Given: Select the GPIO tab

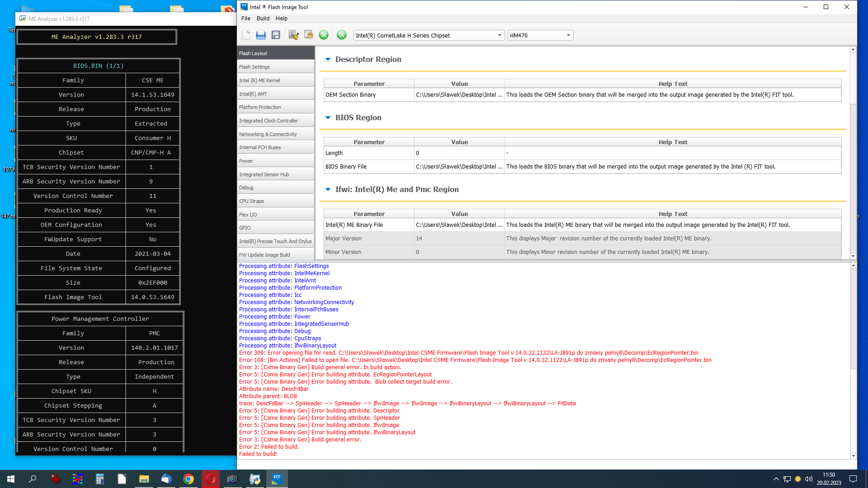Looking at the screenshot, I should (x=276, y=228).
